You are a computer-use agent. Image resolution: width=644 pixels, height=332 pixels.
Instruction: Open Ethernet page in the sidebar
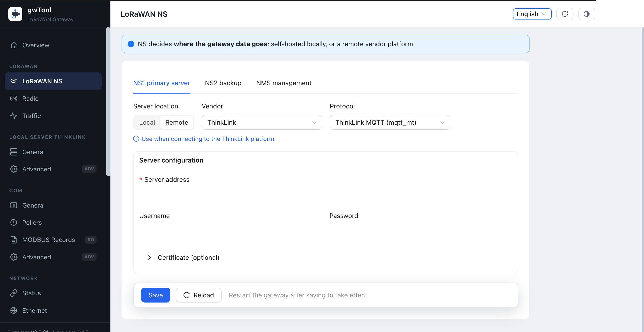pos(53,310)
